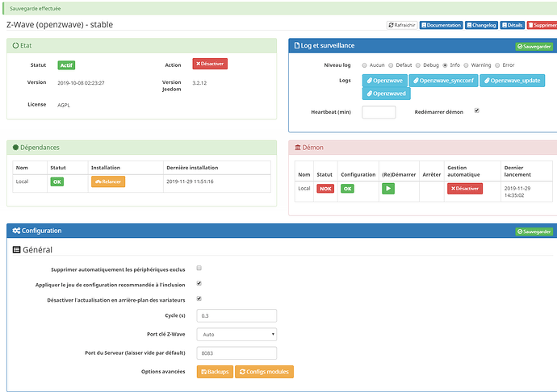Save the Configuration panel with Sauvegarder
This screenshot has height=392, width=557.
click(x=534, y=231)
